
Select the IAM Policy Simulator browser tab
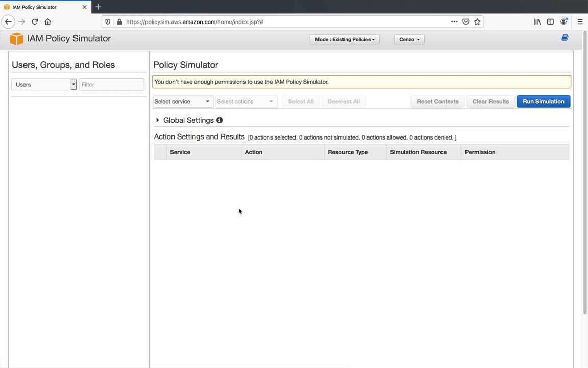pyautogui.click(x=45, y=7)
